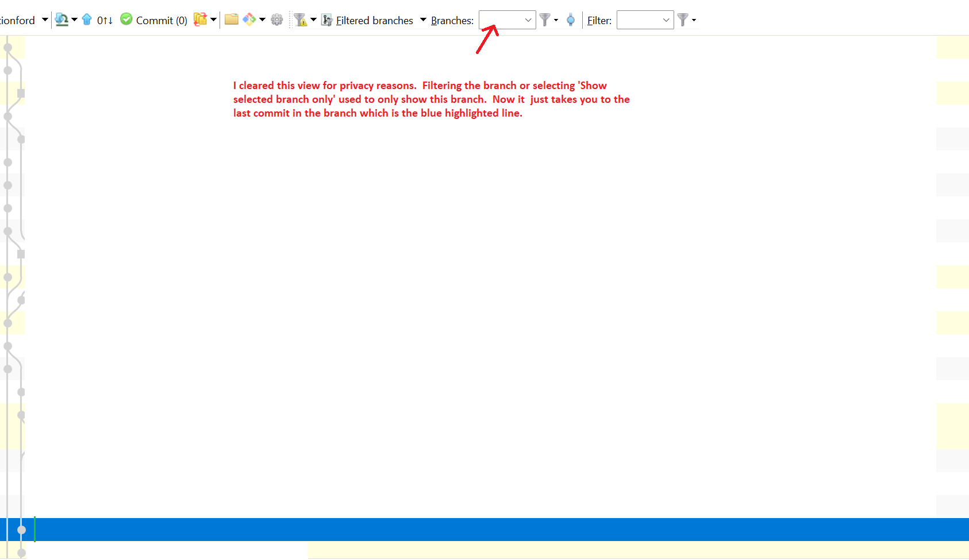Expand the dropdown arrow beside the Pull icon
This screenshot has width=969, height=560.
74,20
